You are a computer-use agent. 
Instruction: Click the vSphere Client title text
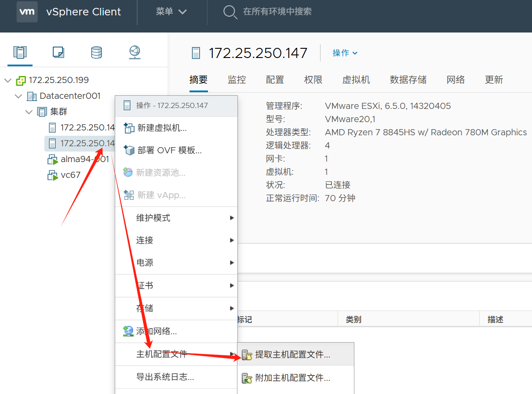(84, 12)
